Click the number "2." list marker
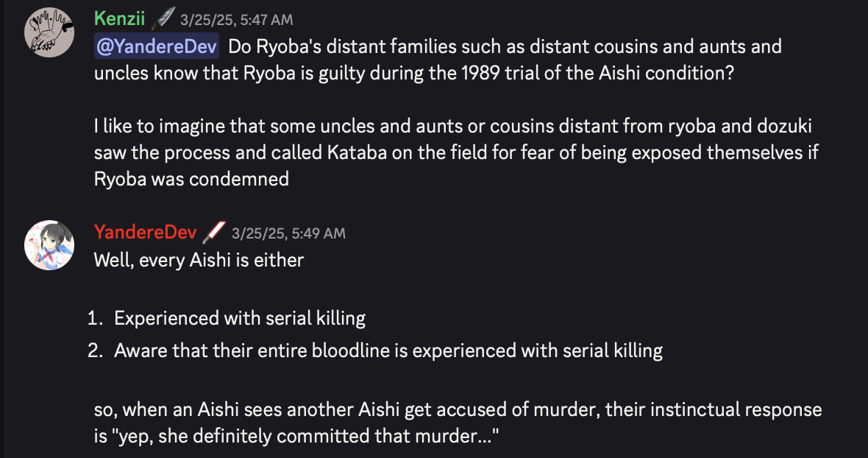Viewport: 868px width, 458px height. point(95,350)
